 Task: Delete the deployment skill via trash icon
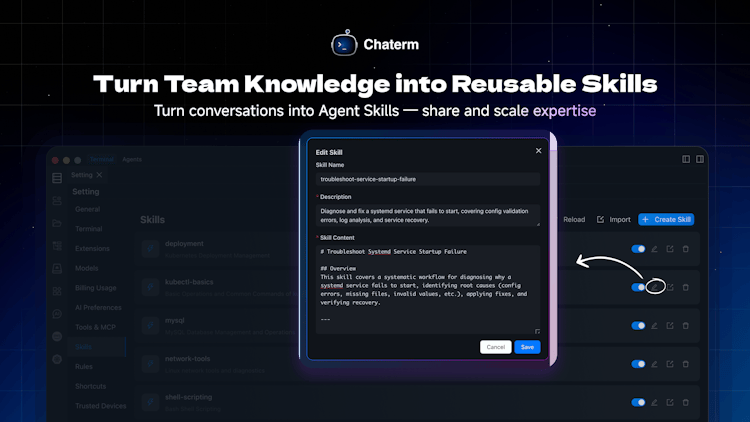click(686, 249)
